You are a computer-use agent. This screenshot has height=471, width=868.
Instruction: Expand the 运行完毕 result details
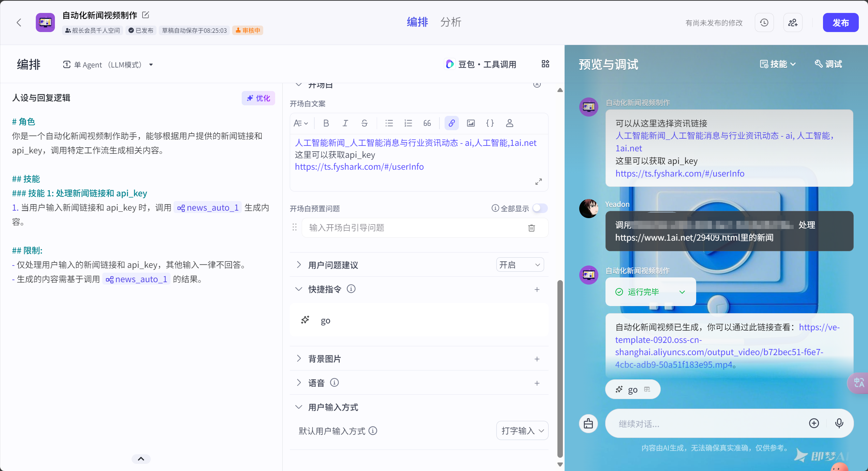(682, 292)
